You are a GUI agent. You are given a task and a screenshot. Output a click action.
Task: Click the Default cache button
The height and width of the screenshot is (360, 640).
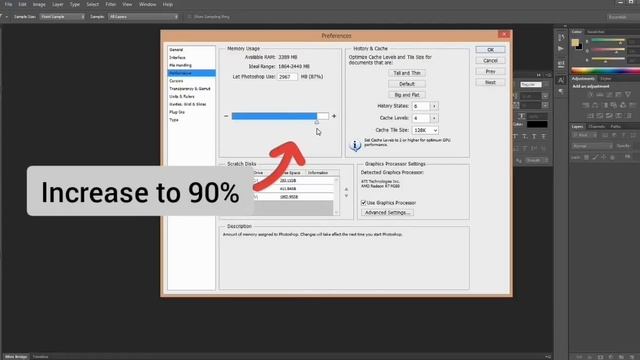[407, 84]
